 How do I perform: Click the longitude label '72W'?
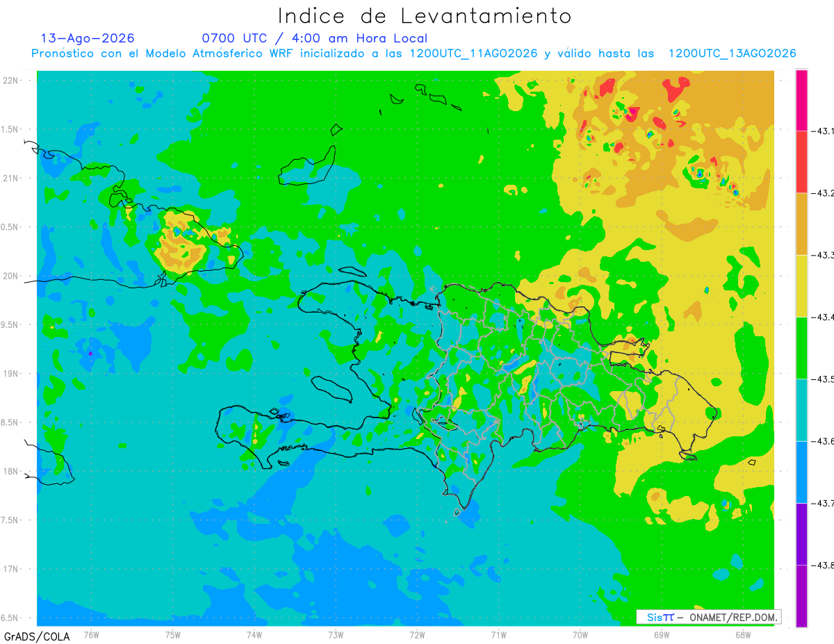(x=417, y=635)
